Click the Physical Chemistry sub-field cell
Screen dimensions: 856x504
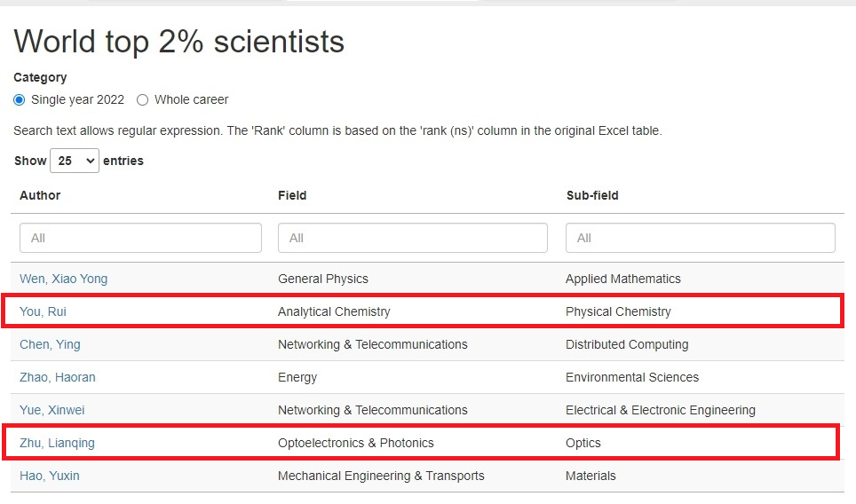pos(618,311)
